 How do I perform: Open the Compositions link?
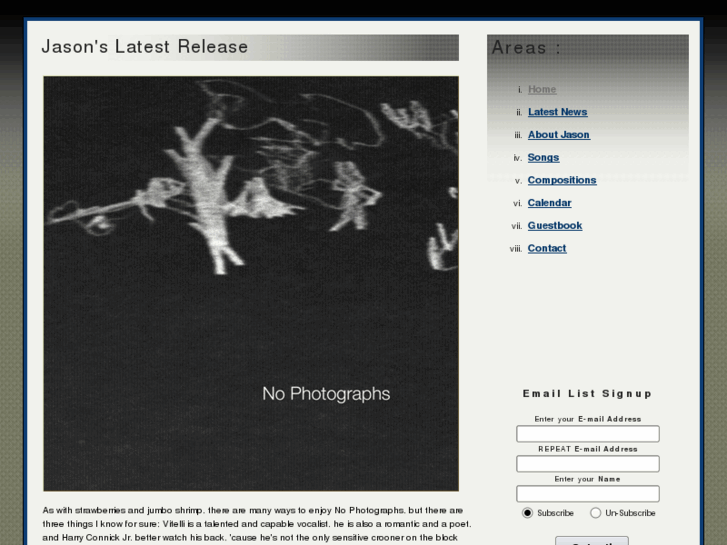[562, 180]
